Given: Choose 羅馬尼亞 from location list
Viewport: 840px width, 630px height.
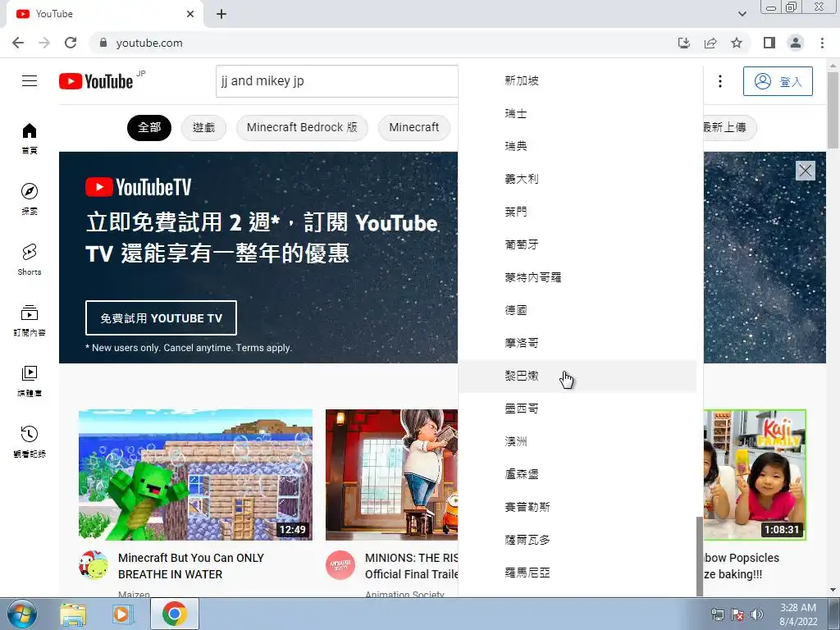Looking at the screenshot, I should tap(577, 573).
